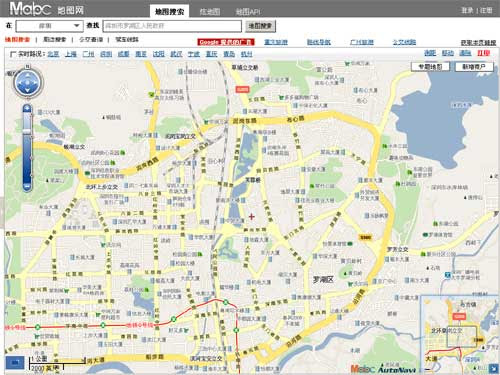Expand the left side panel handle

[x=2, y=213]
